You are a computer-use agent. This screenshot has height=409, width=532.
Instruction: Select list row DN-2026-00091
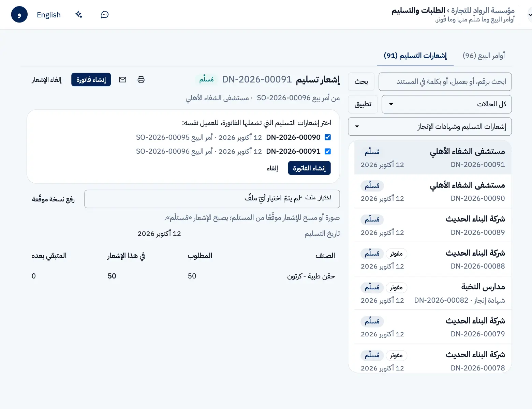(433, 157)
